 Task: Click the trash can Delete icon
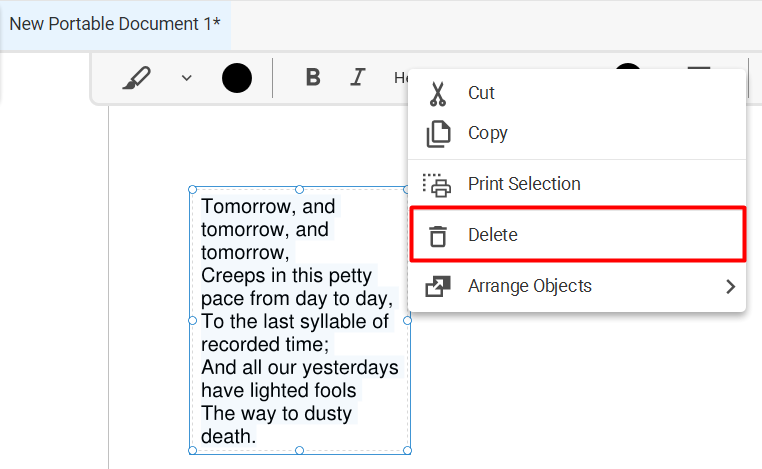click(x=438, y=236)
